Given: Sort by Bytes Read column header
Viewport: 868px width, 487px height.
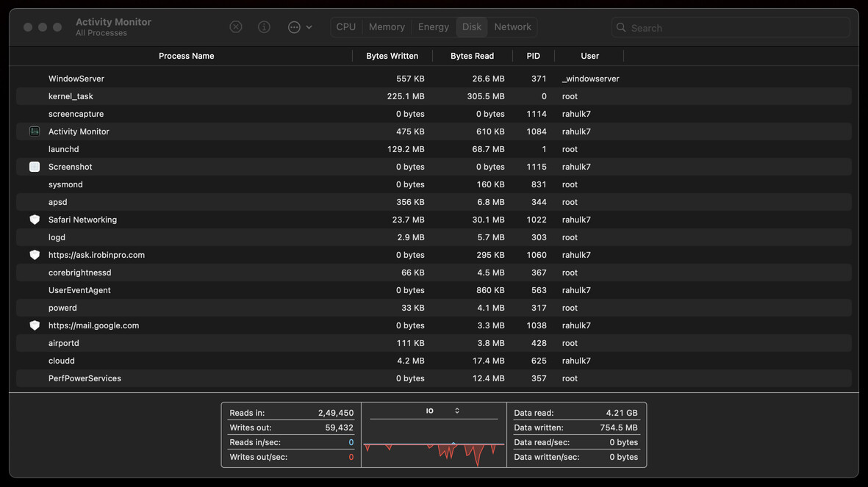Looking at the screenshot, I should [x=472, y=56].
